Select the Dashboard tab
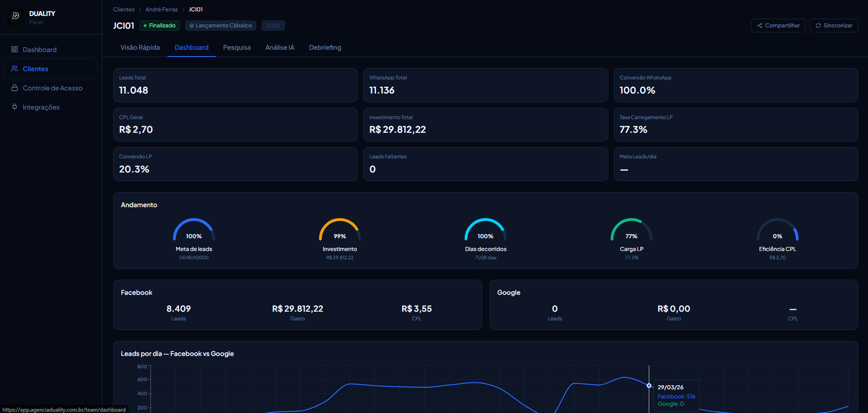This screenshot has height=413, width=868. pos(192,47)
